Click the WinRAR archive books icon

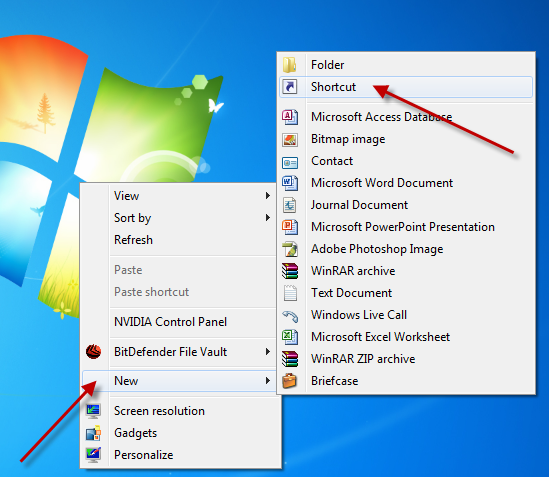click(290, 271)
